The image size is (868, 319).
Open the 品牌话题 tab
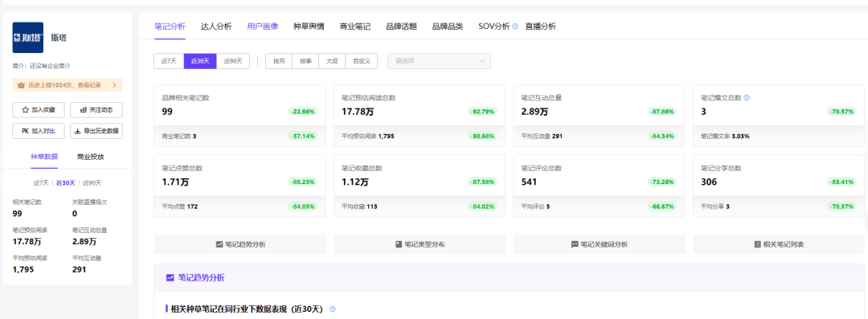pos(401,26)
